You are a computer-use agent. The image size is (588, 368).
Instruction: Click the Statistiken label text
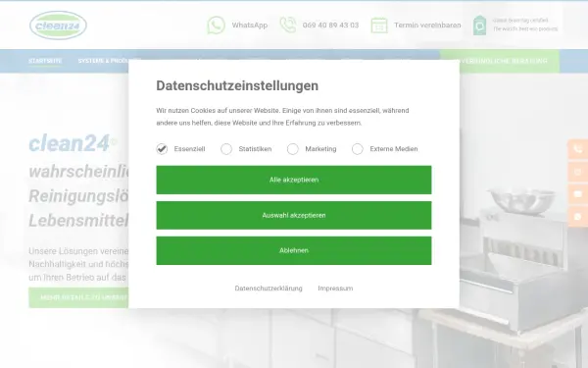(255, 149)
